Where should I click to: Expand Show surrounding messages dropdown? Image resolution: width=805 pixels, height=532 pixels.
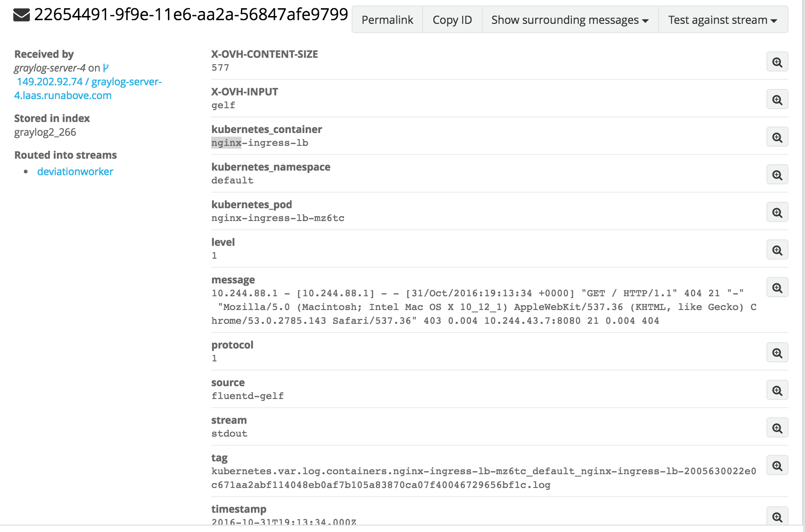(570, 20)
